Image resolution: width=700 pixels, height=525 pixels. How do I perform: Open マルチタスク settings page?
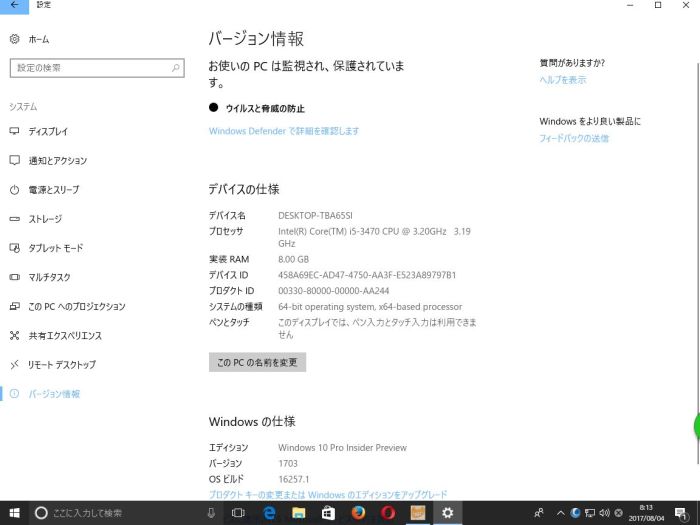click(49, 277)
